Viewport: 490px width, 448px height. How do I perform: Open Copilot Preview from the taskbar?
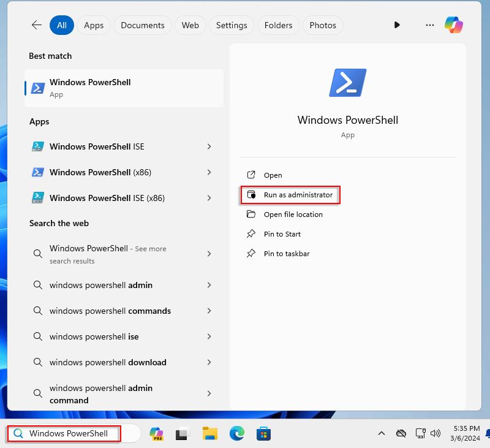(x=156, y=433)
